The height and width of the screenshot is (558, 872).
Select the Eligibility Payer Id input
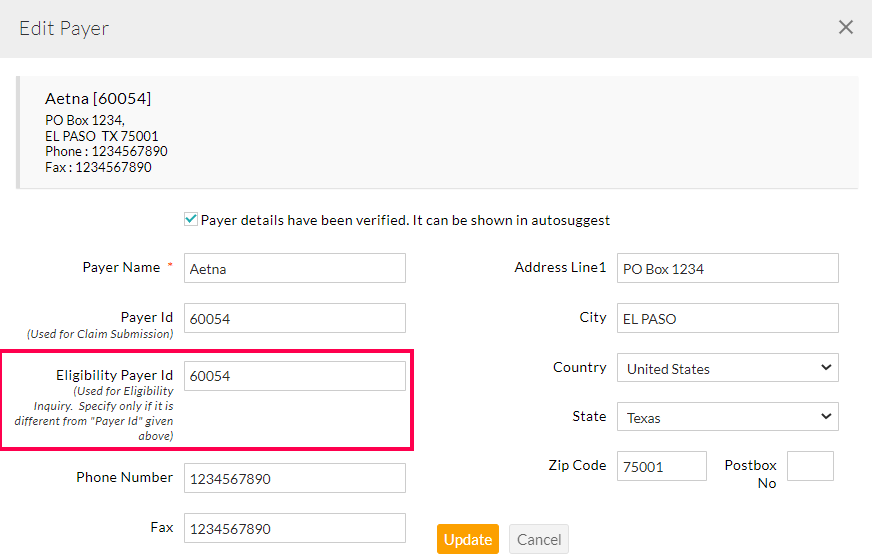coord(295,376)
